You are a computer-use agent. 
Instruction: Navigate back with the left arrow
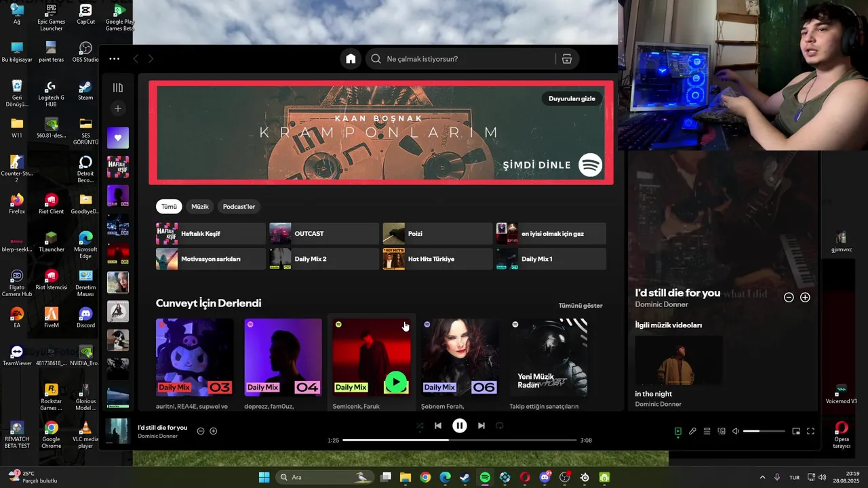[x=136, y=59]
